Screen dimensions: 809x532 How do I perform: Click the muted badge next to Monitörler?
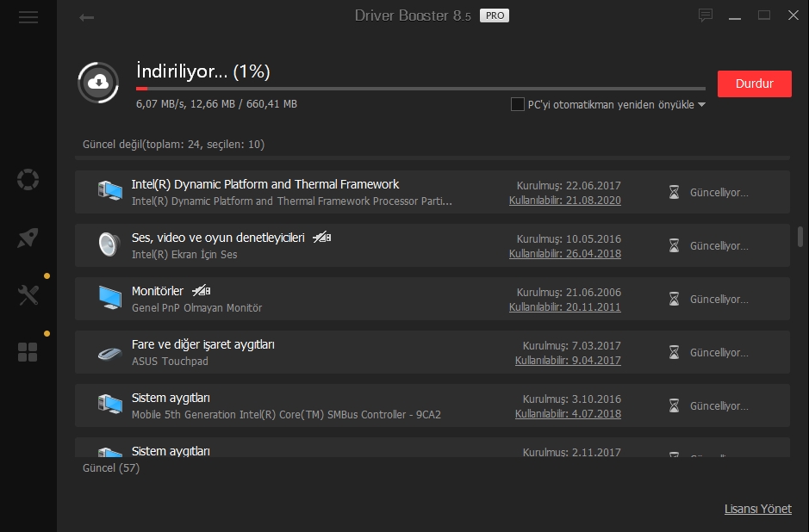point(202,291)
